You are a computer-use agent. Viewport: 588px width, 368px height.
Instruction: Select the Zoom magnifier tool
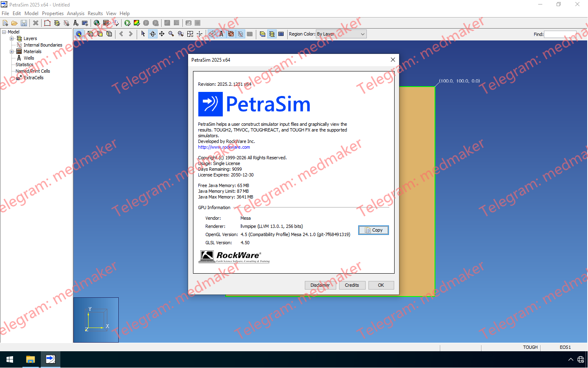(171, 34)
